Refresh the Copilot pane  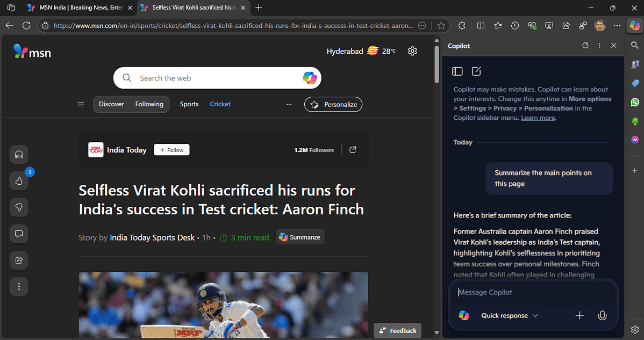pos(585,46)
